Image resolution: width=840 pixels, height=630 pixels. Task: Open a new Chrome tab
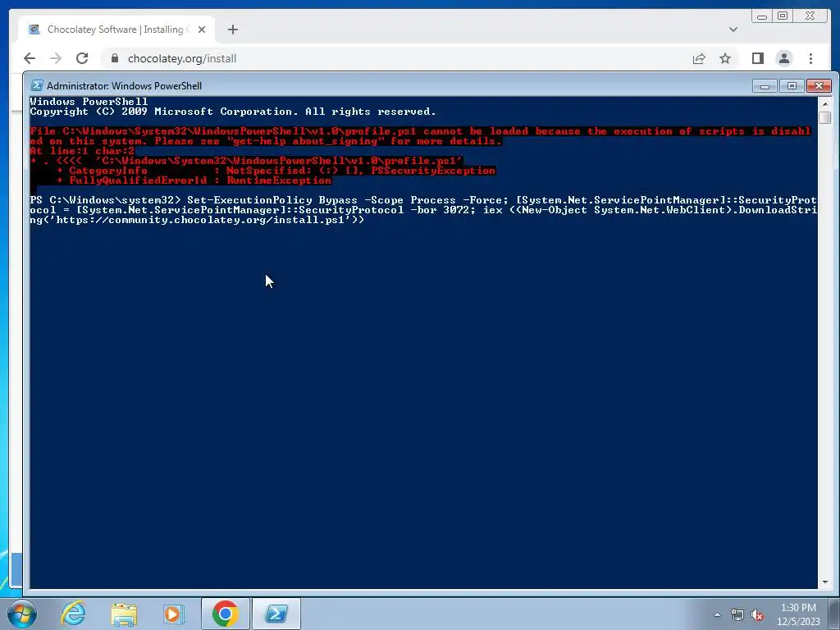tap(232, 30)
